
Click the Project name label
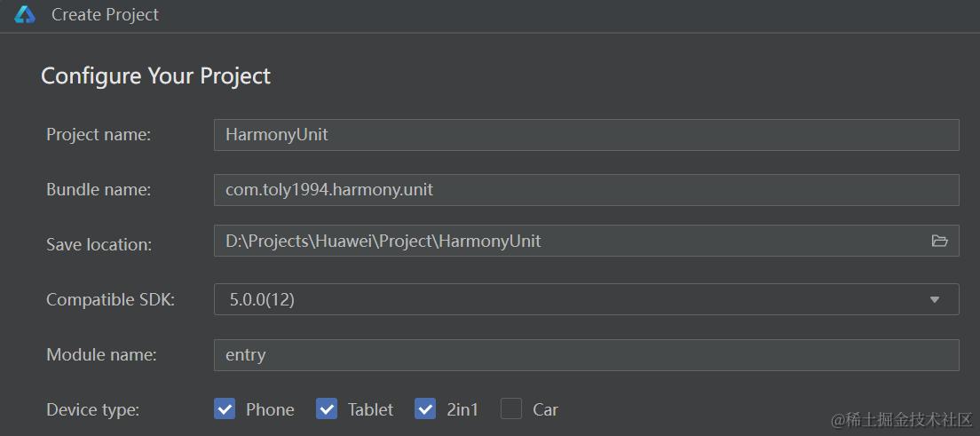pos(99,135)
